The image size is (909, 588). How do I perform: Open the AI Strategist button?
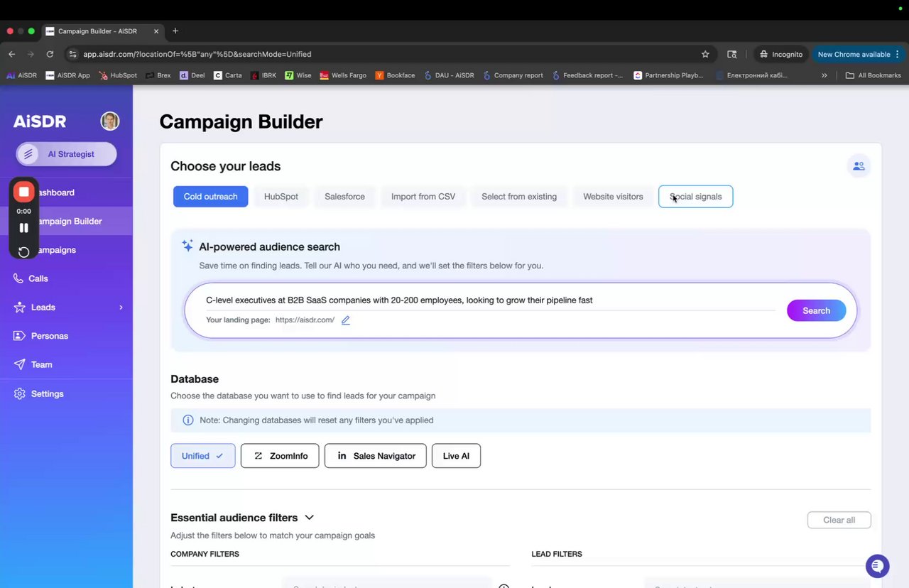click(x=66, y=154)
